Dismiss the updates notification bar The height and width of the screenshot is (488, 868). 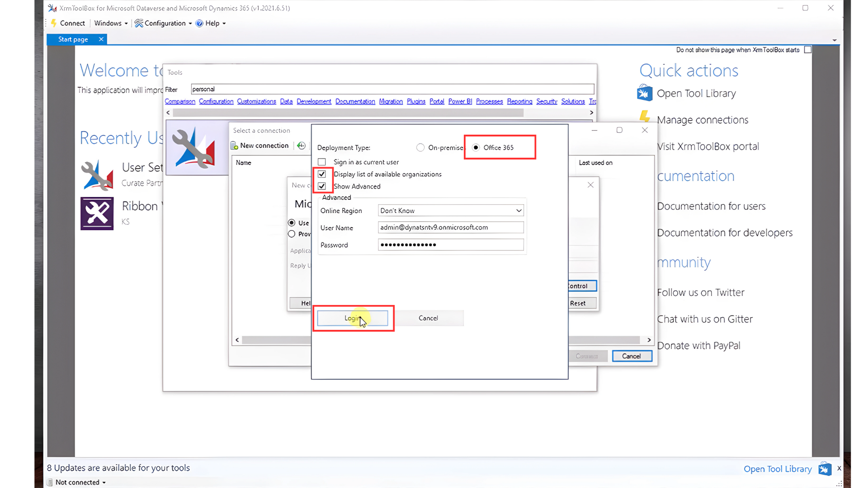click(x=839, y=469)
